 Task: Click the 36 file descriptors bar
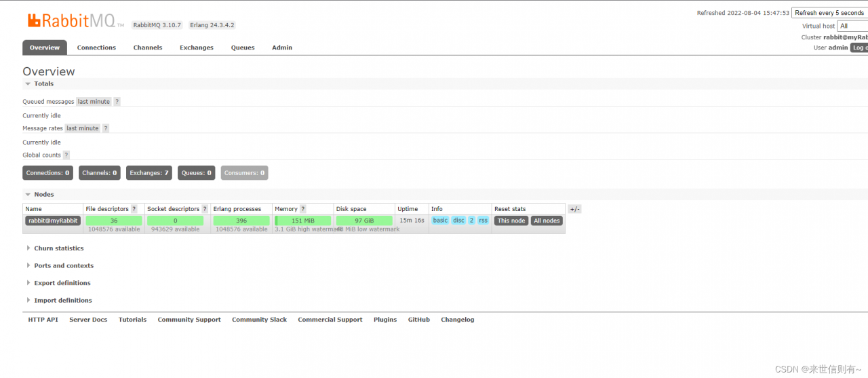114,221
